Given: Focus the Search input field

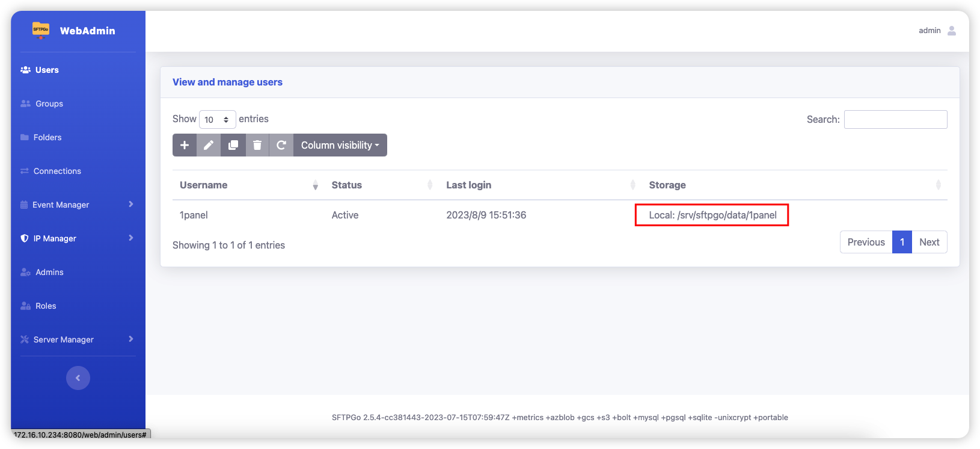Looking at the screenshot, I should (x=895, y=119).
